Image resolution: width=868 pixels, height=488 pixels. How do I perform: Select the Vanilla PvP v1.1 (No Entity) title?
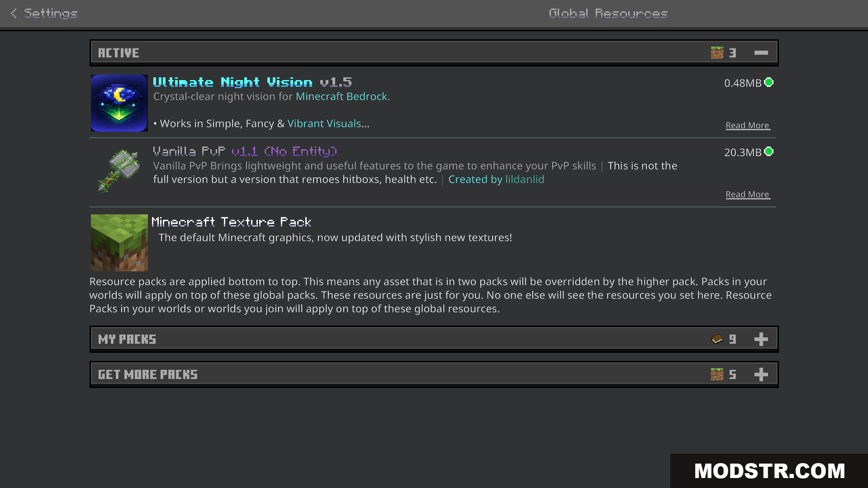point(245,152)
